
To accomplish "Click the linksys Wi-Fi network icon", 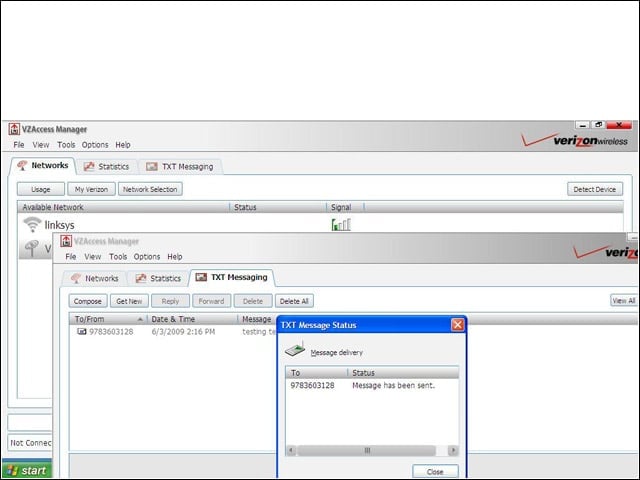I will click(32, 224).
